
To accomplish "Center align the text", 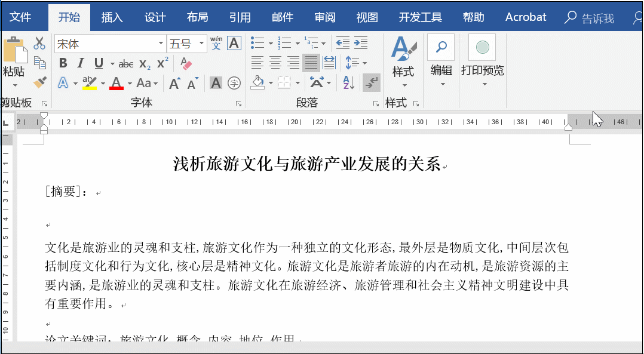I will coord(275,63).
